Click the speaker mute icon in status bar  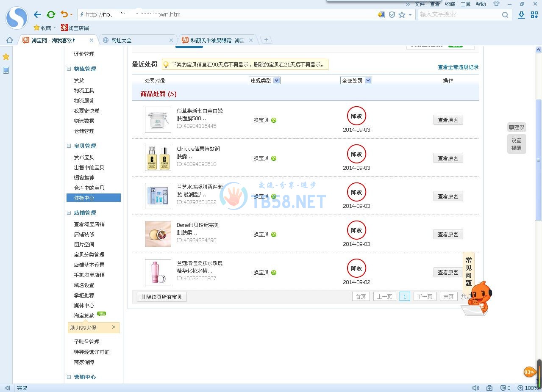pyautogui.click(x=476, y=388)
